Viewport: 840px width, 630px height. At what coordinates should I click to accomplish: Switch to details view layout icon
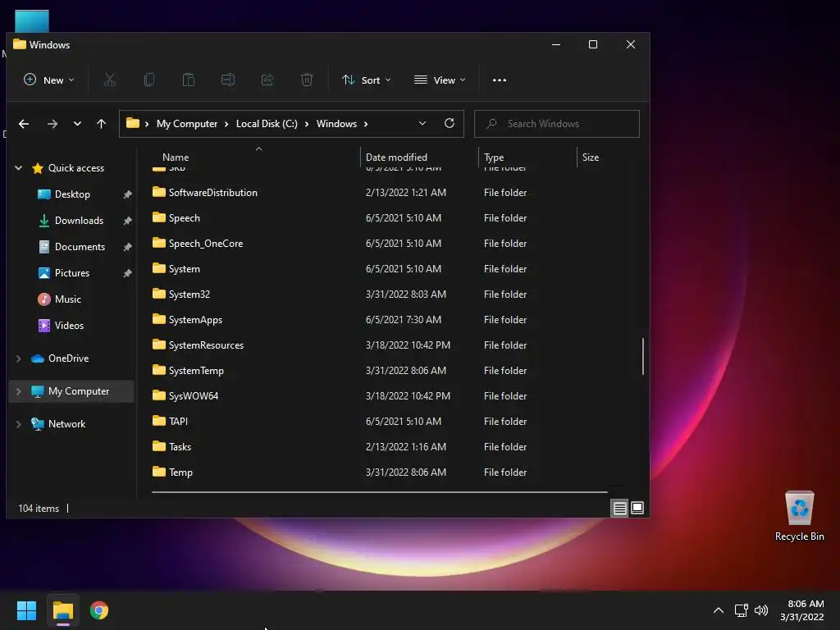[x=619, y=508]
